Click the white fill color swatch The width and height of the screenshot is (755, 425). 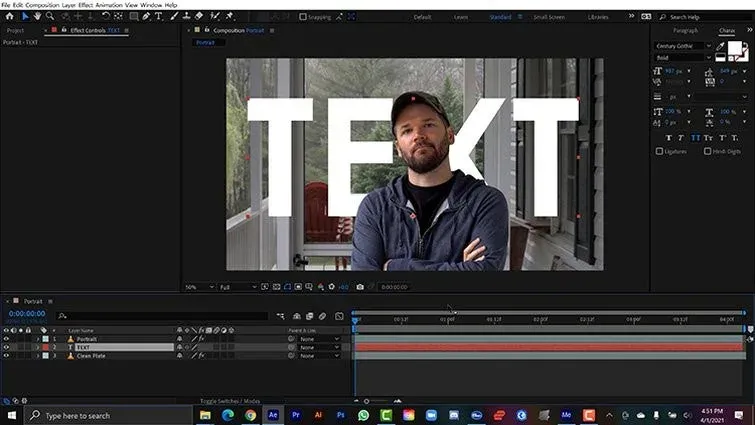click(x=734, y=48)
